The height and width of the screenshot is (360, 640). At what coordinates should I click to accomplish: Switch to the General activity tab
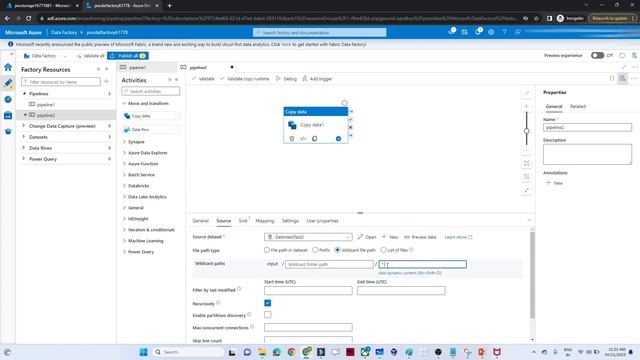(200, 221)
